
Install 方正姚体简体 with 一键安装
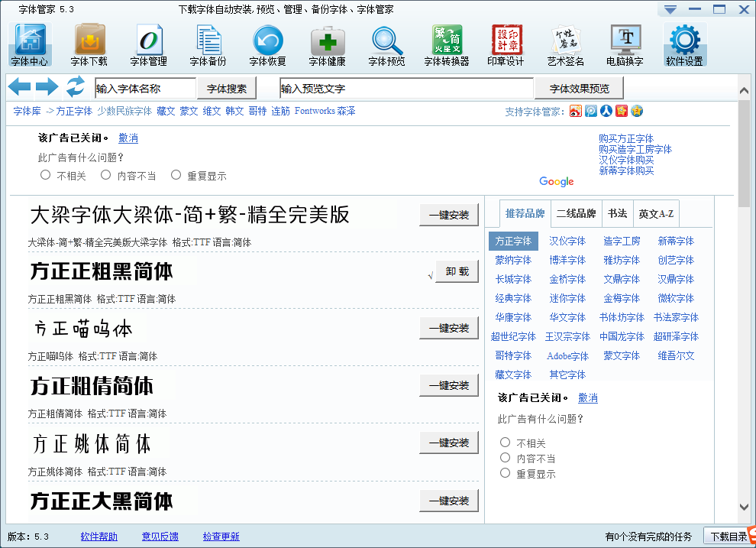pyautogui.click(x=449, y=443)
